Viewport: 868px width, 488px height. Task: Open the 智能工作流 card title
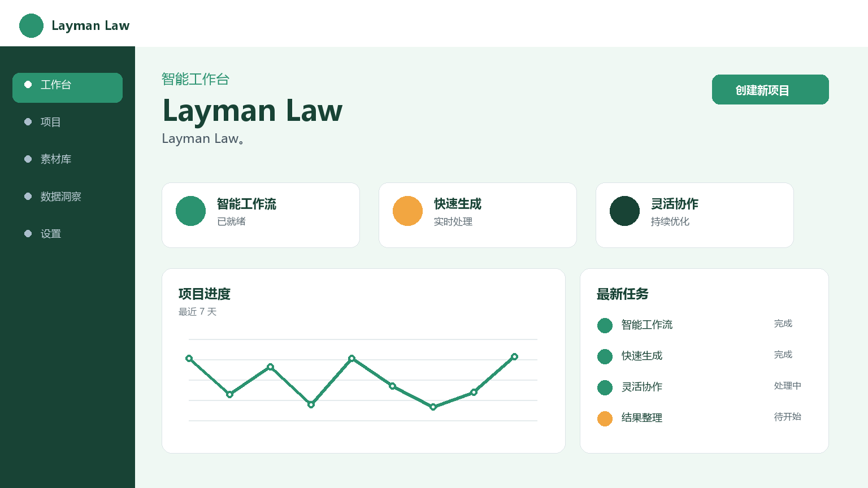tap(246, 204)
